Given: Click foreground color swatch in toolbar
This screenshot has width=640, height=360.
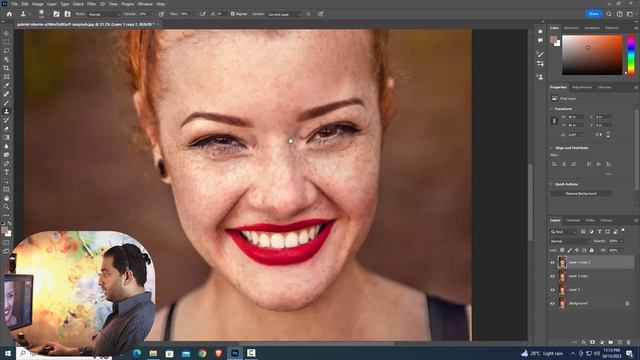Looking at the screenshot, I should click(x=4, y=231).
